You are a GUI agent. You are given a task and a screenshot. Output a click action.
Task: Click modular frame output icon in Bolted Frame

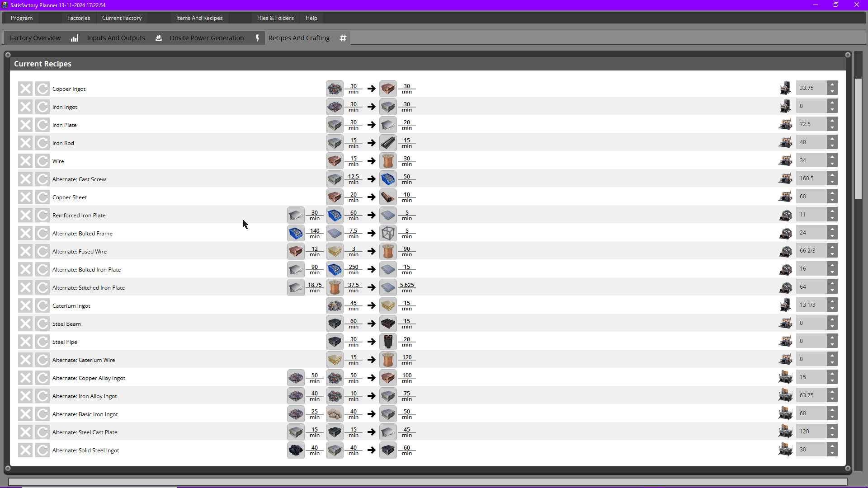coord(388,233)
